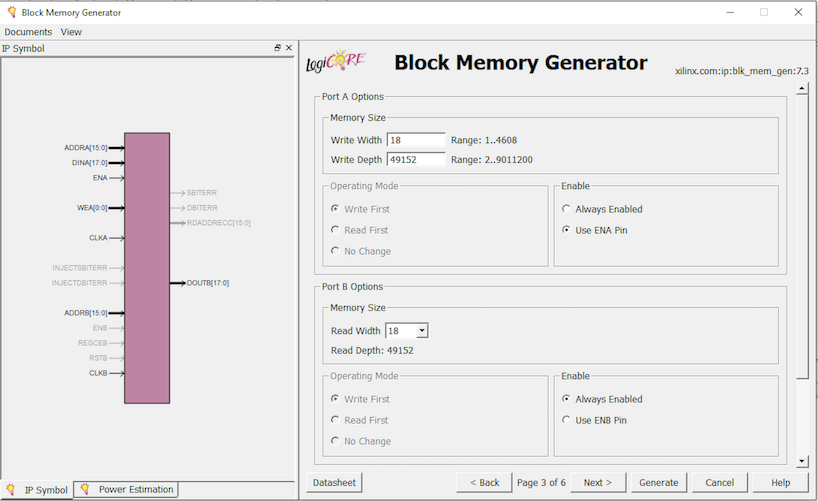Click the pink memory block symbol
The height and width of the screenshot is (501, 818).
click(x=147, y=268)
